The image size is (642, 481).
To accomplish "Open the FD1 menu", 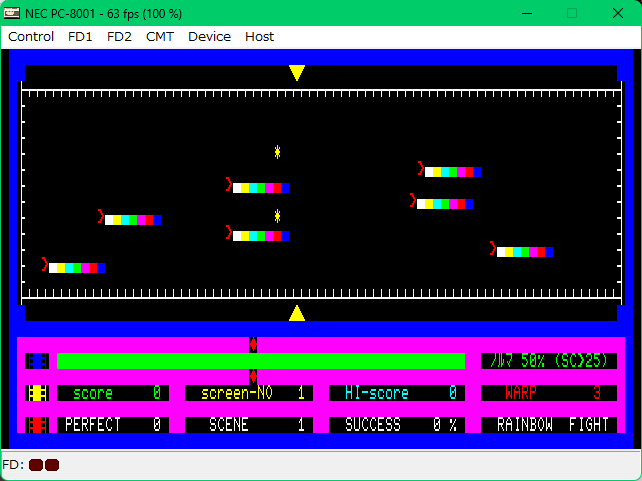I will click(x=80, y=37).
